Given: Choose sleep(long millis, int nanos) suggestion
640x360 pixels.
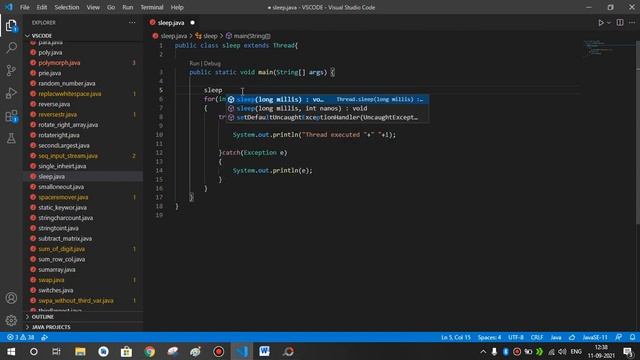Looking at the screenshot, I should click(x=327, y=108).
